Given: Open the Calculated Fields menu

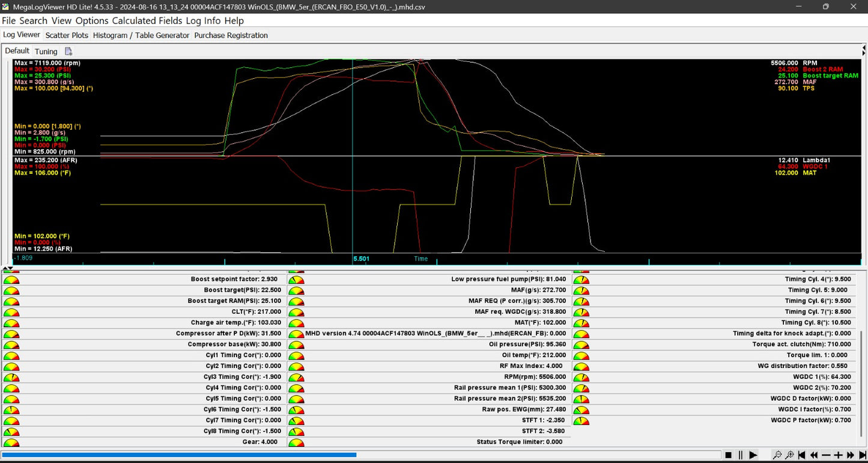Looking at the screenshot, I should (x=147, y=20).
